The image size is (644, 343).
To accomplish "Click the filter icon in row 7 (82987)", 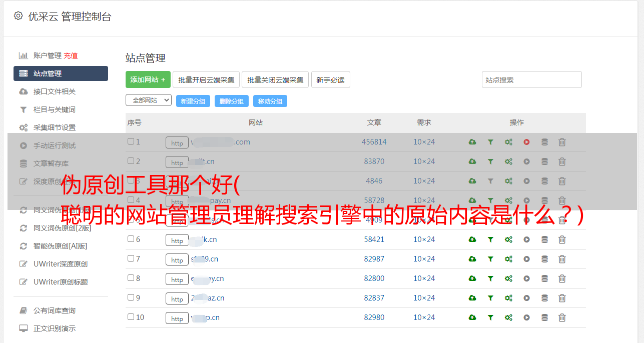I will pyautogui.click(x=490, y=259).
